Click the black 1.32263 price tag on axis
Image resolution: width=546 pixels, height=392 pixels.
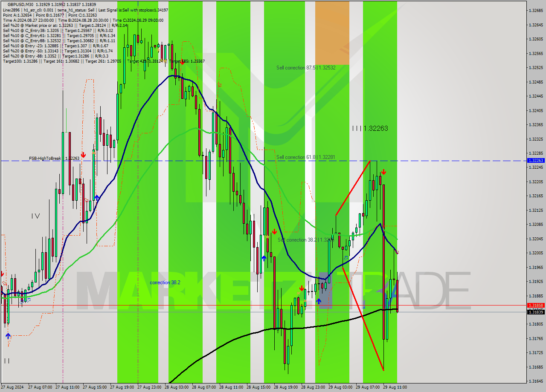click(x=536, y=160)
